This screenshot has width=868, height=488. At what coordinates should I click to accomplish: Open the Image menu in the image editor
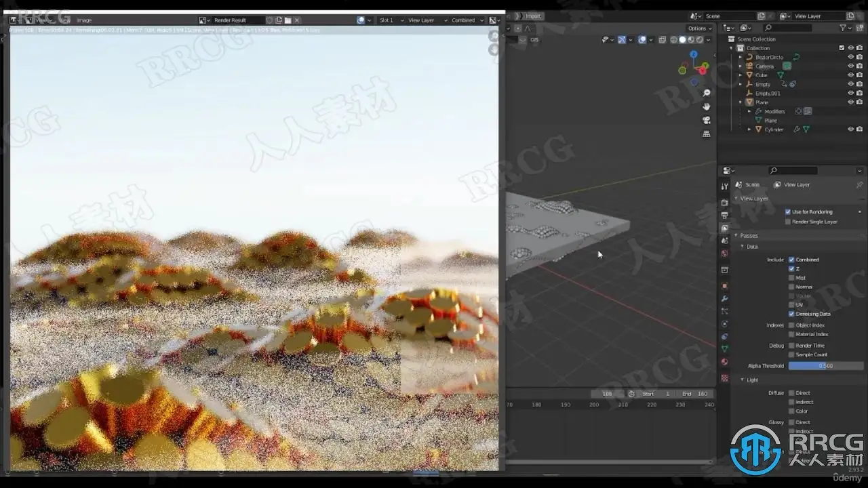pos(84,20)
